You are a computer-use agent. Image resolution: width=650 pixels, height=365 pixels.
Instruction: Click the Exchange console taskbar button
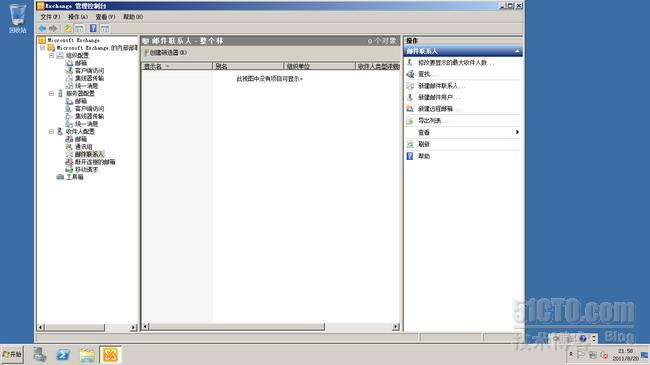[110, 355]
